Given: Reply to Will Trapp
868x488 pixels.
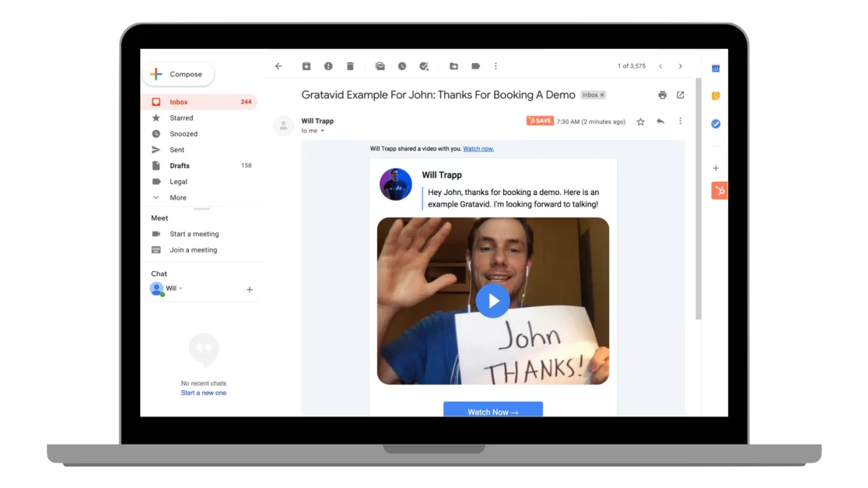Looking at the screenshot, I should coord(660,121).
